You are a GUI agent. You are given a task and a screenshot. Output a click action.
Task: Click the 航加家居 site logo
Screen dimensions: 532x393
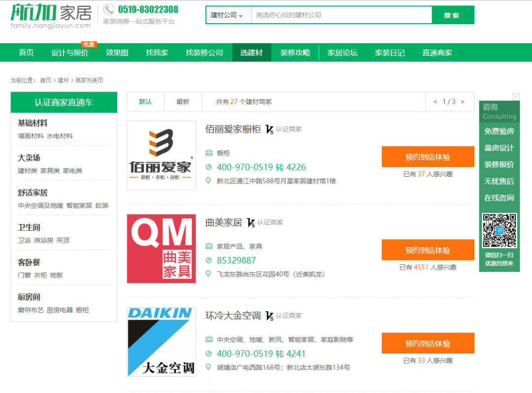(x=51, y=16)
